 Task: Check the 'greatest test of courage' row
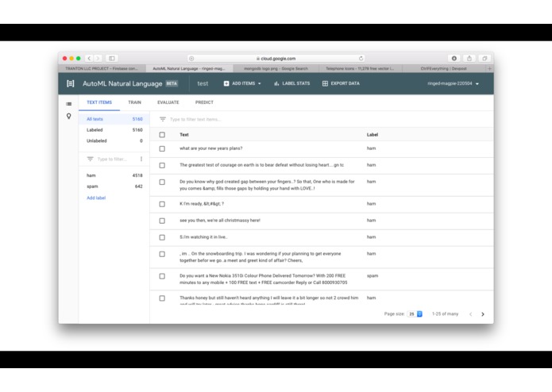[x=162, y=165]
